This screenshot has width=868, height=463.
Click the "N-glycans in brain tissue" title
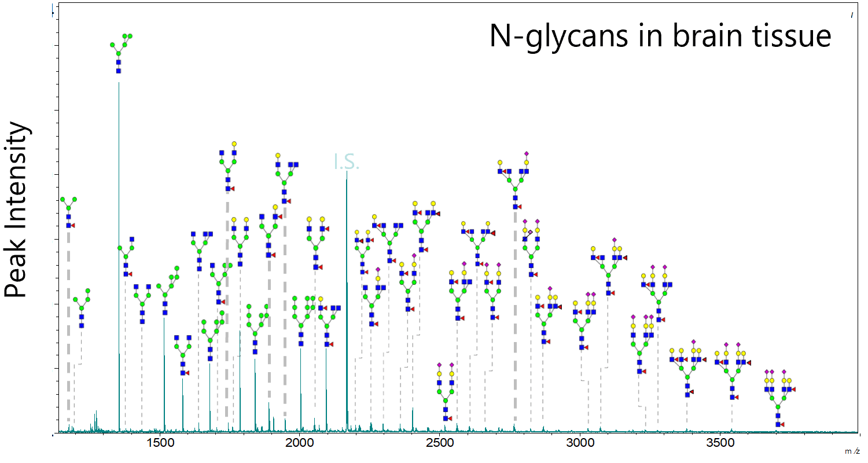(x=660, y=36)
